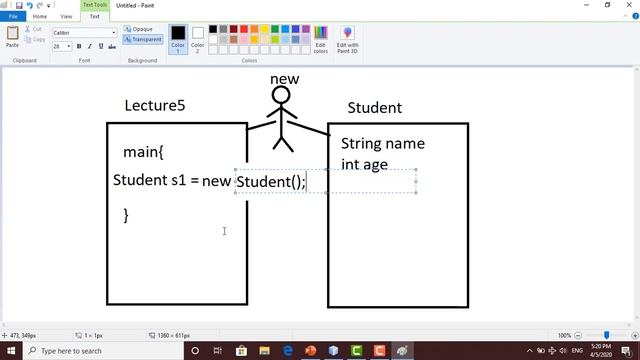Image resolution: width=640 pixels, height=360 pixels.
Task: Open the orange PowerPoint taskbar icon
Action: click(311, 351)
